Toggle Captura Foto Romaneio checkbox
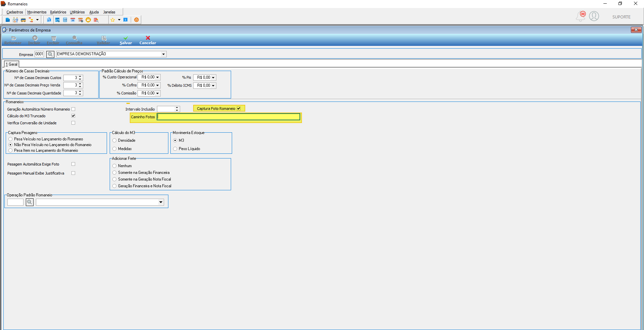 click(239, 109)
